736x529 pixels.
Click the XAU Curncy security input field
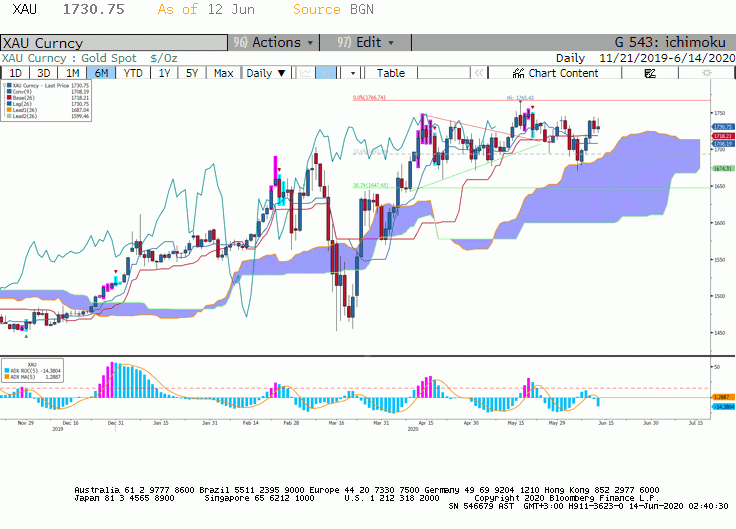pyautogui.click(x=114, y=43)
